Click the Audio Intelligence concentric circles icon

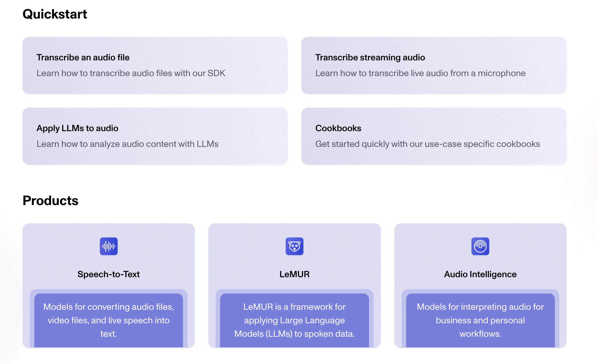coord(480,246)
